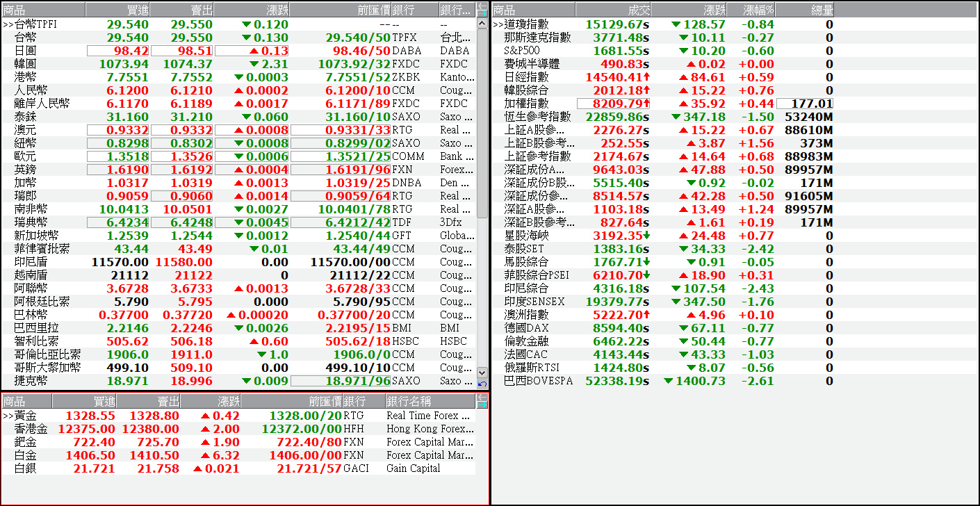The width and height of the screenshot is (980, 506).
Task: Click 英鎊 bid price 1.6190
Action: tap(118, 170)
